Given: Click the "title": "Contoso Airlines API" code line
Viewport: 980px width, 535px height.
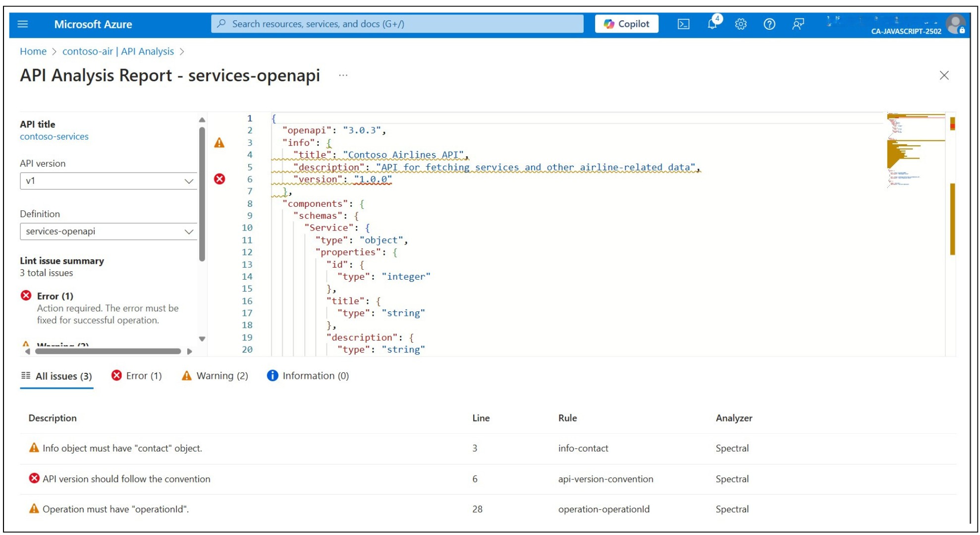Looking at the screenshot, I should (381, 155).
